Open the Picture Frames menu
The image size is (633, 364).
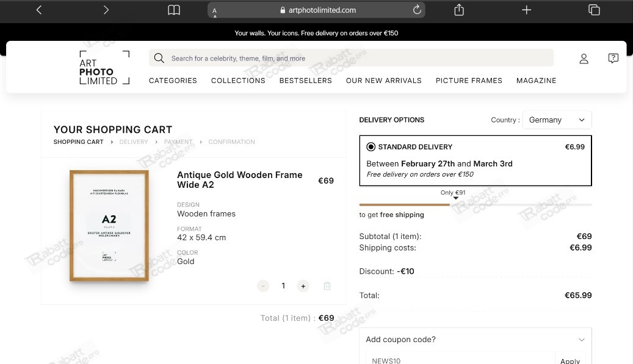469,80
